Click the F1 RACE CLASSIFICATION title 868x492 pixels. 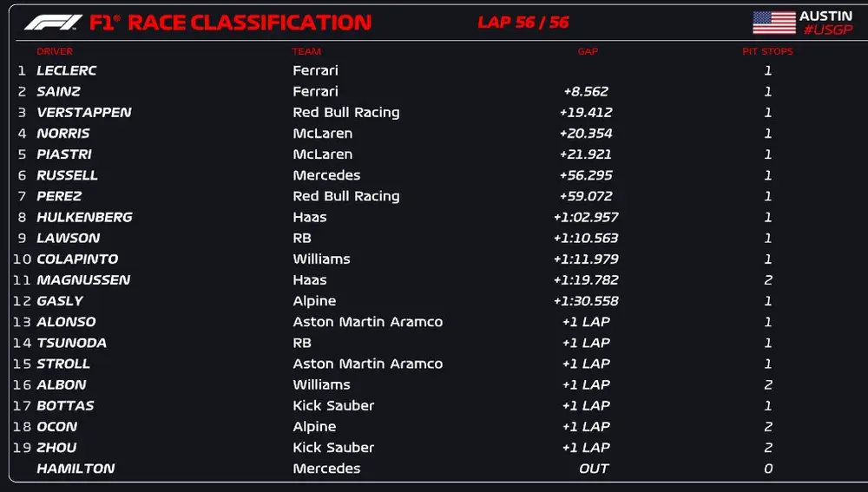point(230,23)
